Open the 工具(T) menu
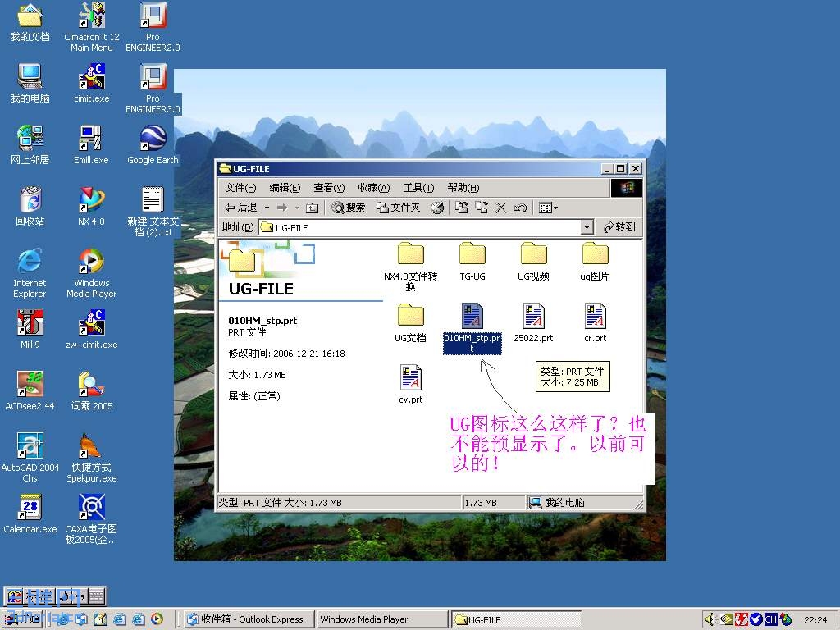 (x=418, y=188)
